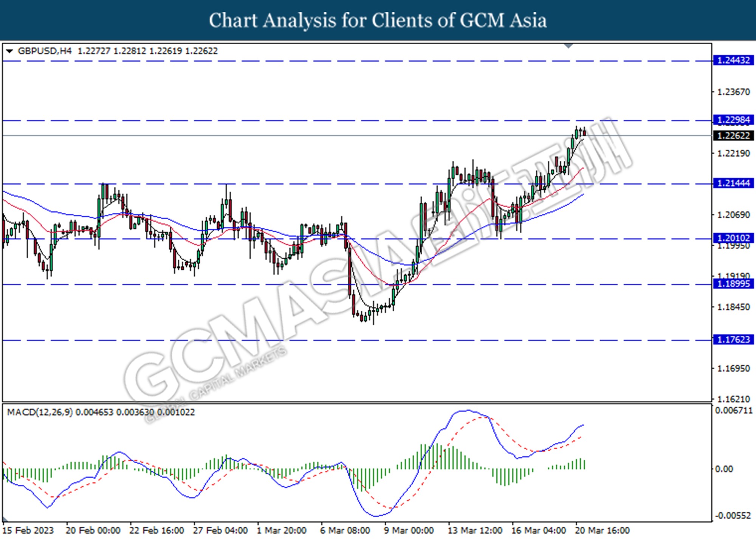Image resolution: width=756 pixels, height=540 pixels.
Task: Click the 1.20102 price level label
Action: (733, 238)
